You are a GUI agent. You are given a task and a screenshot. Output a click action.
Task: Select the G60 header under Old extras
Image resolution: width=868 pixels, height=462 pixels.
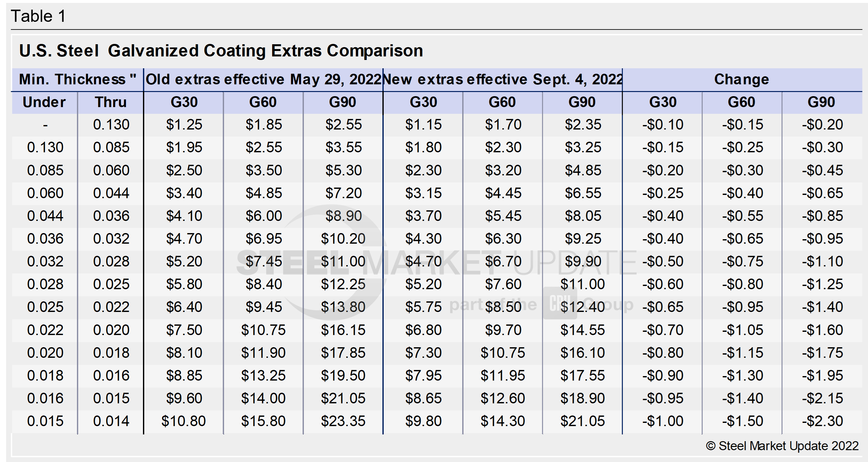tap(263, 102)
